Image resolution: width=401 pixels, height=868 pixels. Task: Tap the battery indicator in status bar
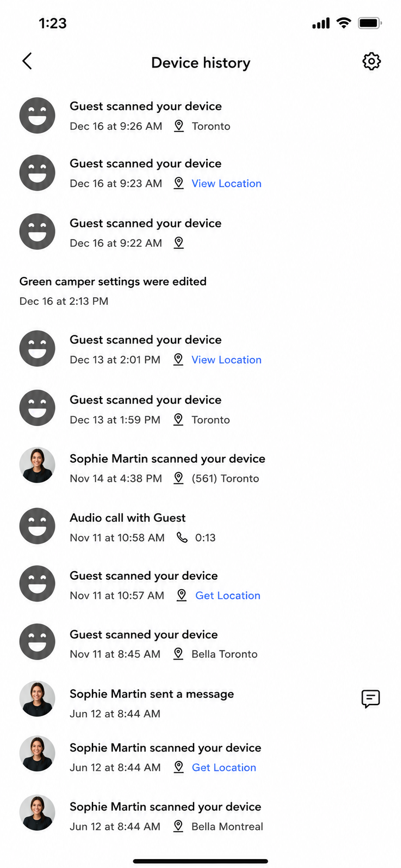click(370, 23)
